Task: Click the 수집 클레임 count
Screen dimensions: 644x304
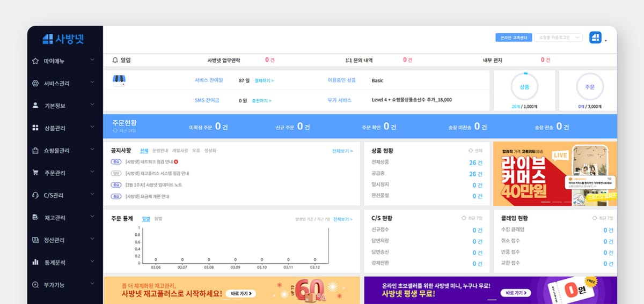Action: (608, 230)
